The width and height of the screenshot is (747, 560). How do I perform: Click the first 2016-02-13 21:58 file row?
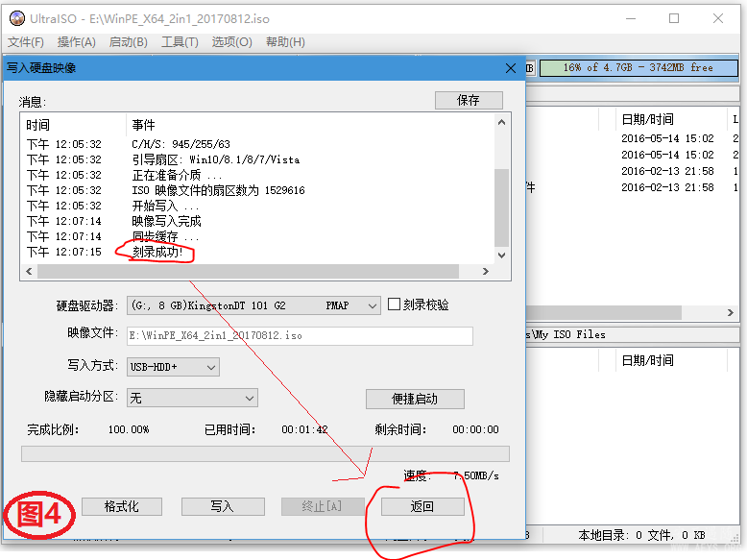667,171
